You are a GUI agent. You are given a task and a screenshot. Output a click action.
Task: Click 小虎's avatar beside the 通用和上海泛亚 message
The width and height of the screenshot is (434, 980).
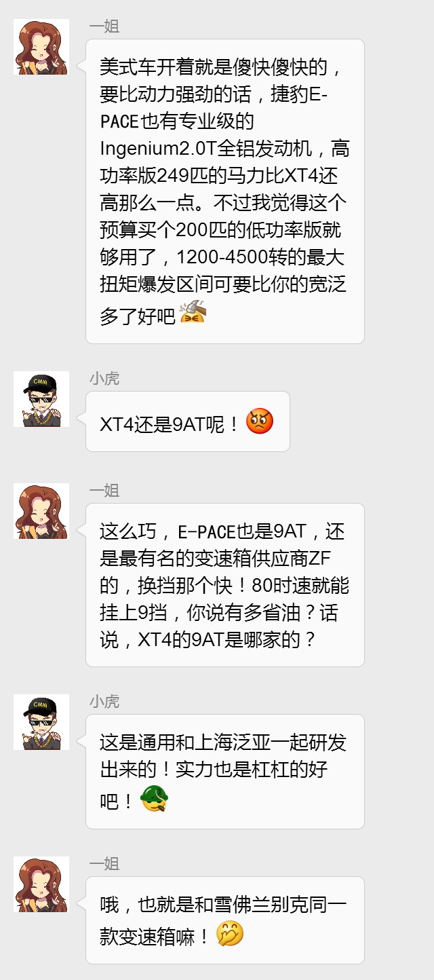[41, 722]
